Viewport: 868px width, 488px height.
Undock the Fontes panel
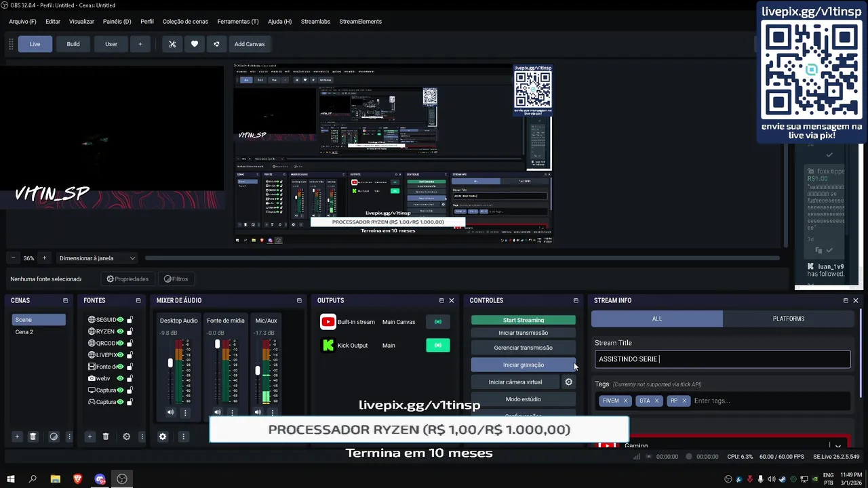click(138, 300)
